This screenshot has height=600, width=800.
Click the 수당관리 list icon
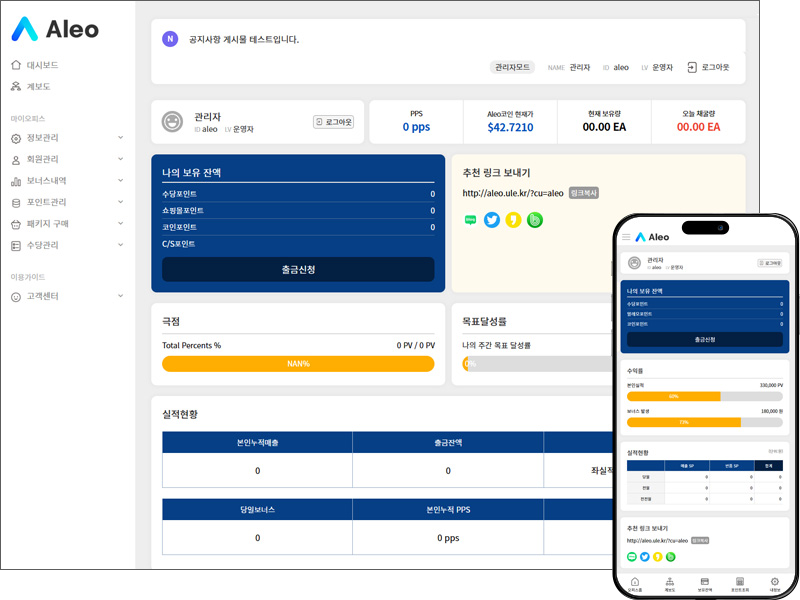point(16,245)
